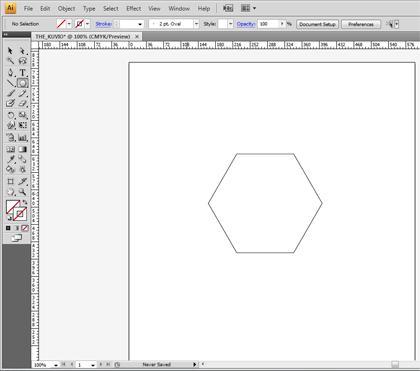This screenshot has width=420, height=371.
Task: Open the Select menu
Action: click(x=111, y=8)
